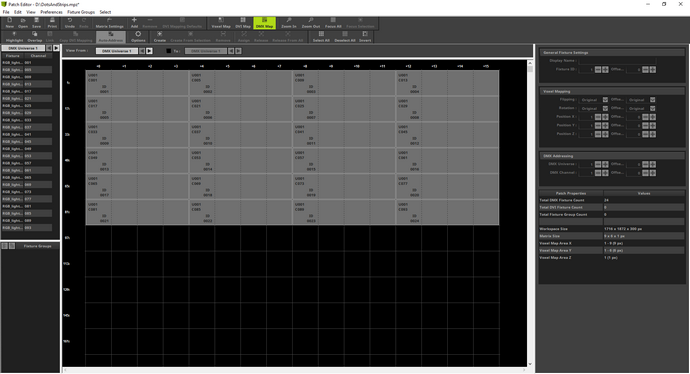Open the Rotation dropdown

593,108
